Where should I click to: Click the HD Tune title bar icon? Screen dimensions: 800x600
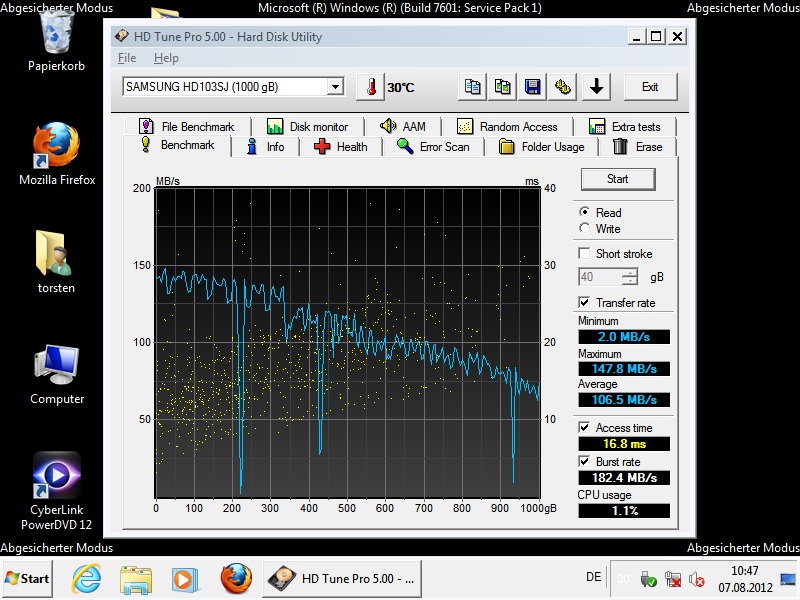122,36
